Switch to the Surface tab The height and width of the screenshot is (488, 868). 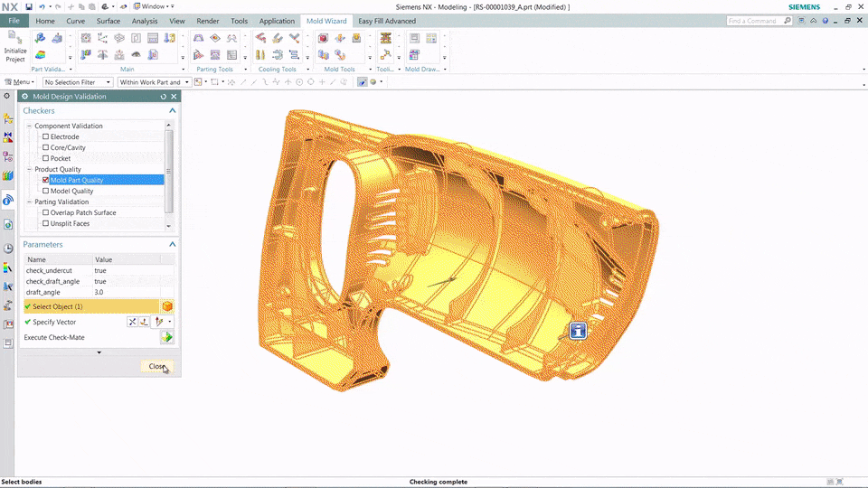(108, 21)
